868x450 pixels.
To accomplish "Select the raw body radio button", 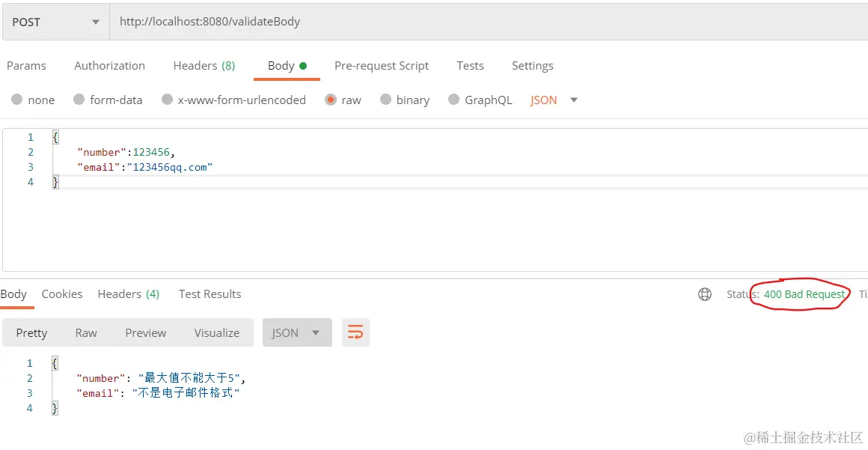I will [x=331, y=100].
